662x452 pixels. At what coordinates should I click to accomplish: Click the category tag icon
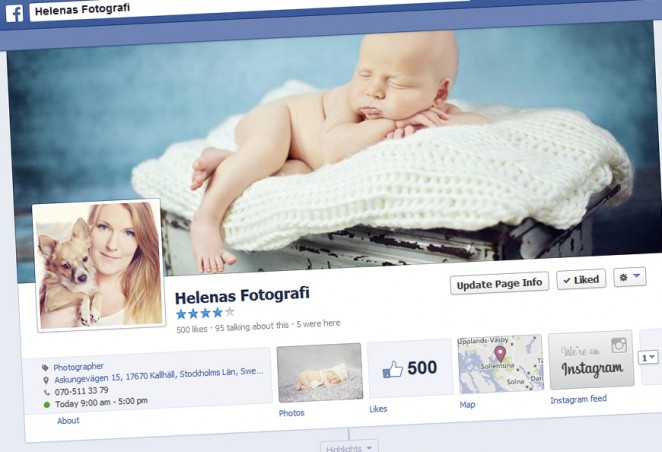(45, 368)
